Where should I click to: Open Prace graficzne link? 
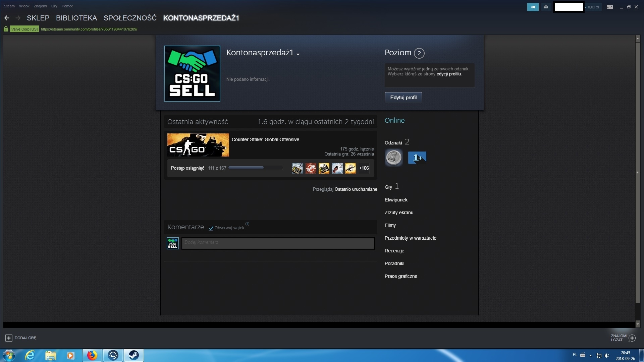[401, 276]
